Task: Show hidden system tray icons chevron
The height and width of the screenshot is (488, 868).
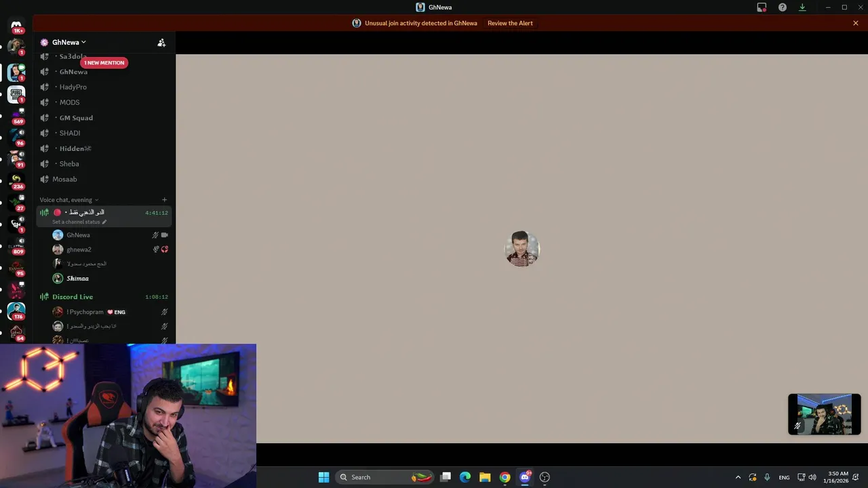Action: click(x=738, y=477)
